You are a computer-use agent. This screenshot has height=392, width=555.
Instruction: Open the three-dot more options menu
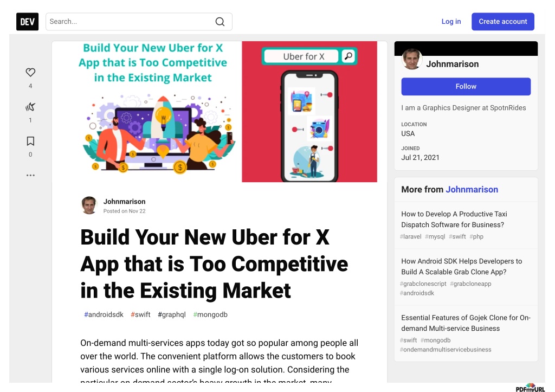(30, 175)
